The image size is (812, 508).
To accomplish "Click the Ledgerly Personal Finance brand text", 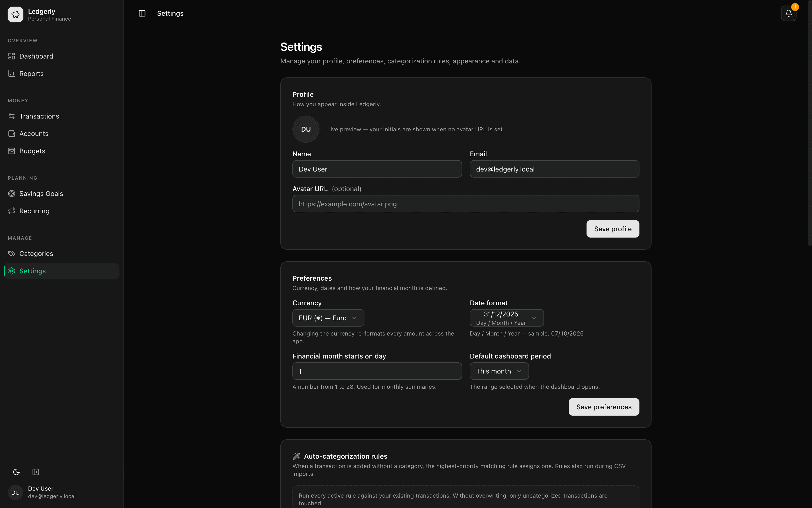I will [x=49, y=15].
